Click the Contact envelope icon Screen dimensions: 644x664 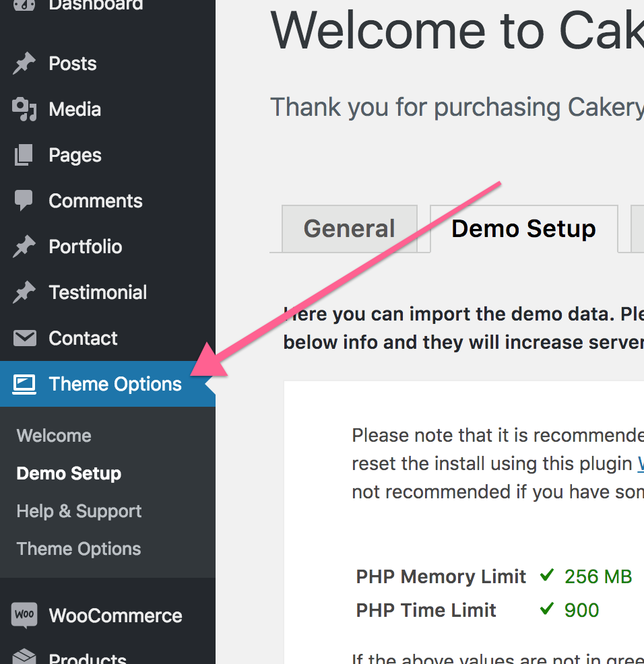pyautogui.click(x=24, y=338)
